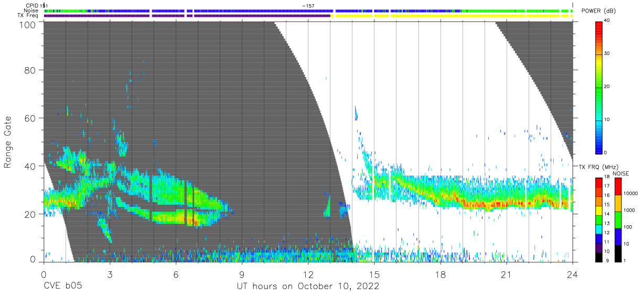This screenshot has height=297, width=644.
Task: Select the 'POWER (dB)' legend title
Action: pyautogui.click(x=598, y=11)
